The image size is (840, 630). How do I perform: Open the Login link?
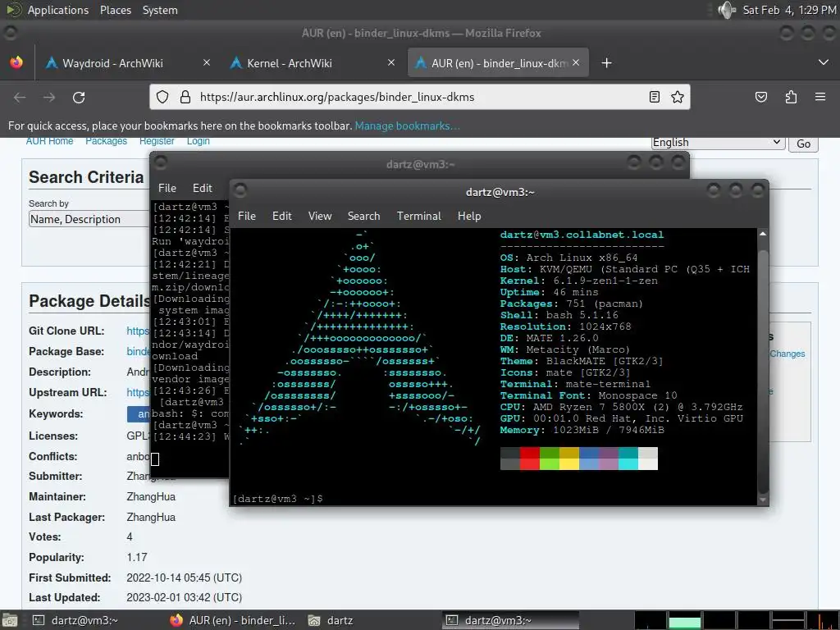coord(199,141)
